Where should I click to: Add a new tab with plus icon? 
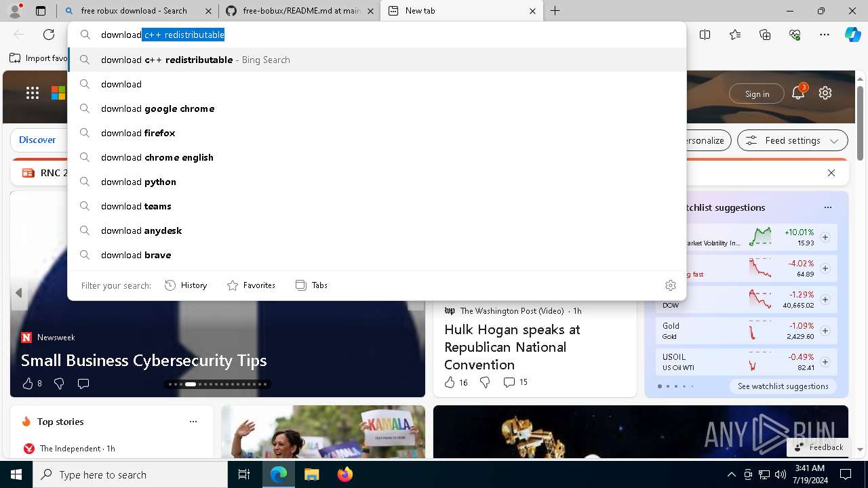555,11
